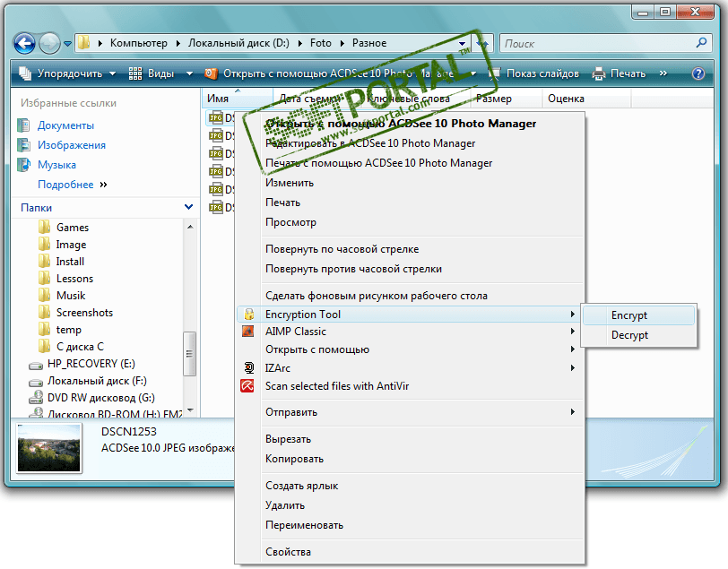Image resolution: width=728 pixels, height=569 pixels.
Task: Collapse the Папки folders pane
Action: [188, 207]
